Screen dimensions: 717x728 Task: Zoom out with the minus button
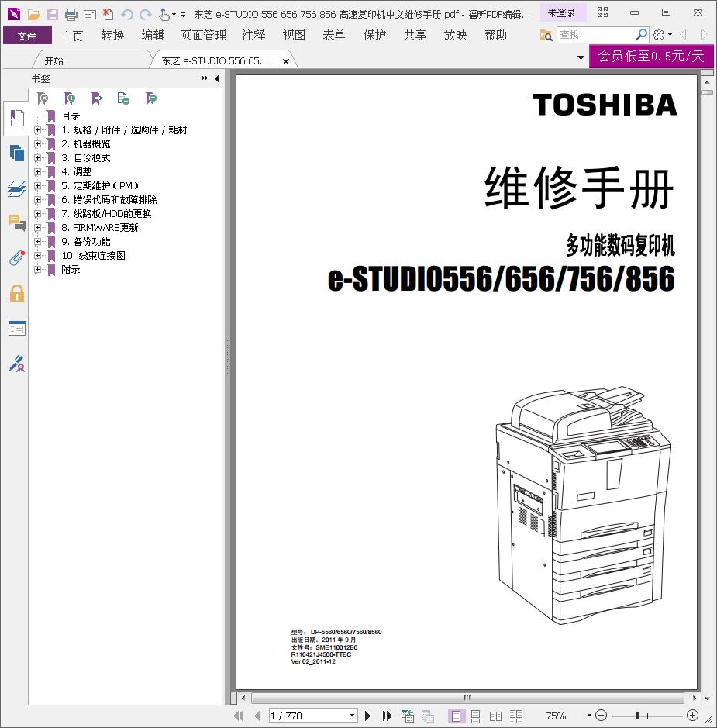(x=601, y=716)
